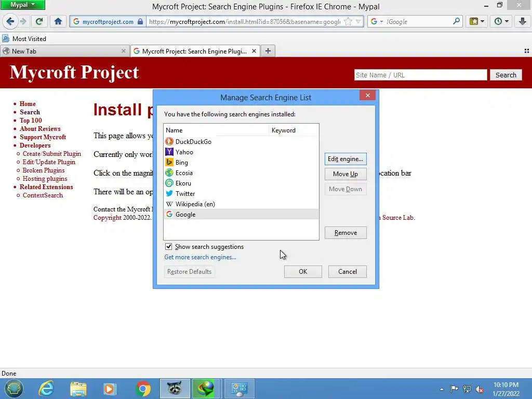Click the site identity lock icon
Screen dimensions: 532x399
pos(140,21)
